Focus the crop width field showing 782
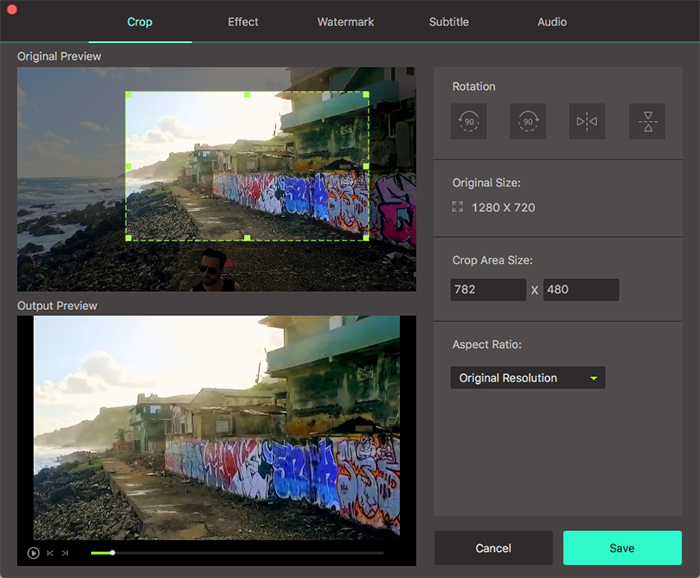This screenshot has height=578, width=700. pyautogui.click(x=488, y=290)
